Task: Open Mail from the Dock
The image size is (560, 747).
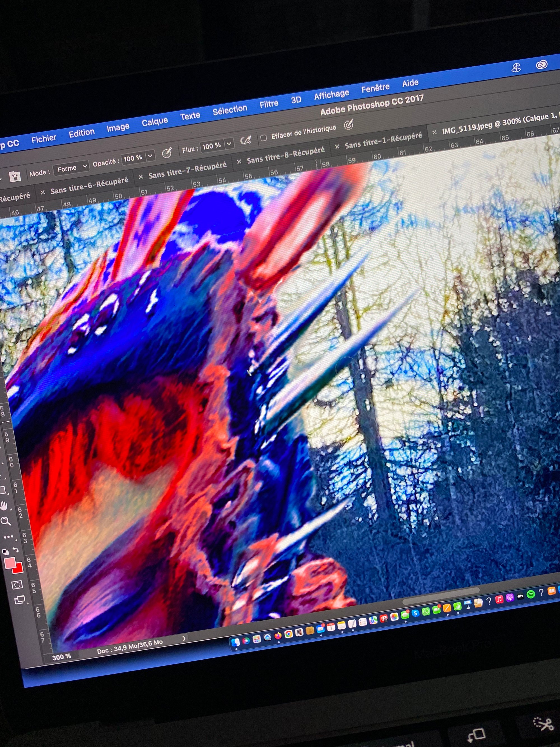Action: tap(321, 629)
